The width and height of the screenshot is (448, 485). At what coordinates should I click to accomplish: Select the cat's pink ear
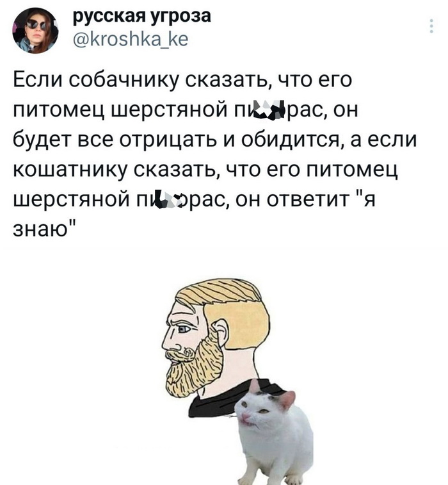tap(287, 399)
